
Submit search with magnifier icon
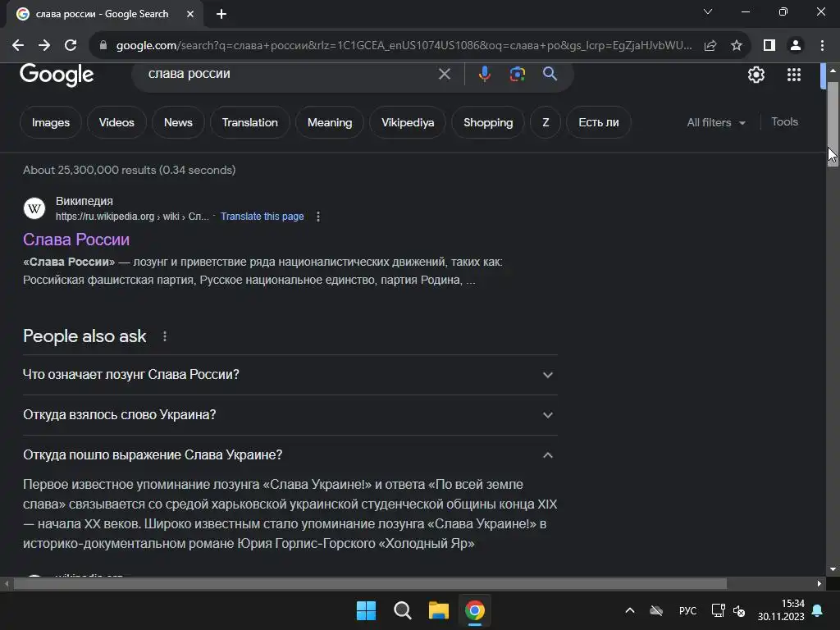[x=550, y=74]
